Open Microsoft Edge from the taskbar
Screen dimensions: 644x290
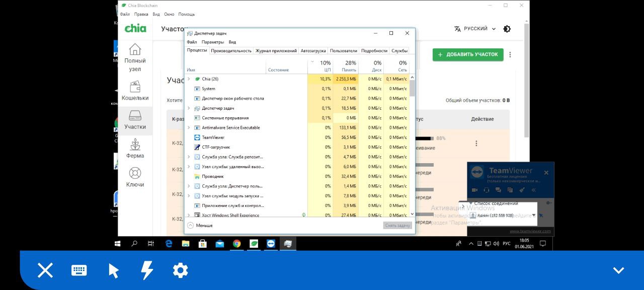169,244
